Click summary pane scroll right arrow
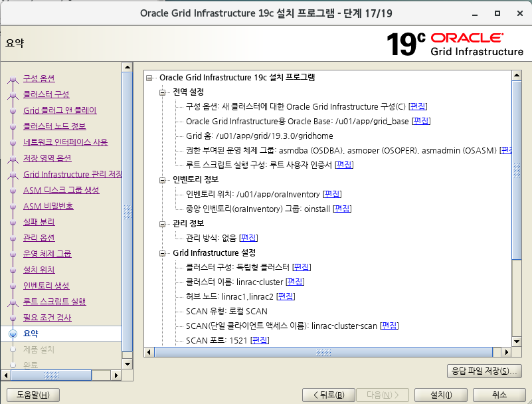The width and height of the screenshot is (532, 404). pyautogui.click(x=507, y=352)
